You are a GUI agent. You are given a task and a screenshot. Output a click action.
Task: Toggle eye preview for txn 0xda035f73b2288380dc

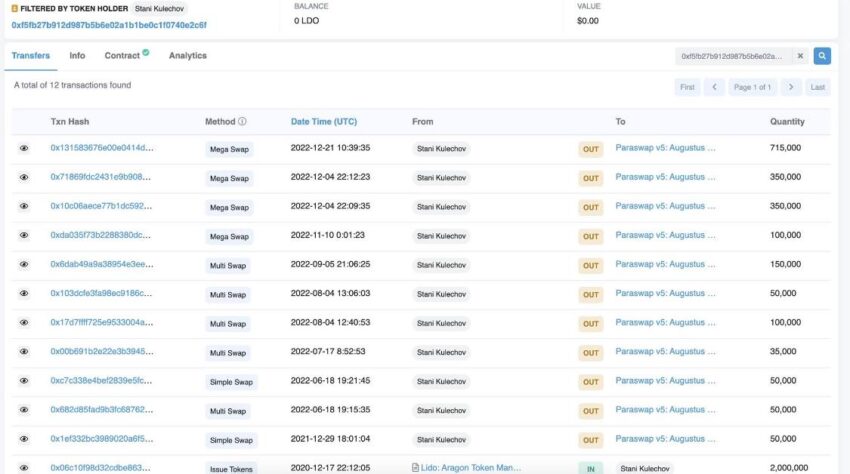[x=24, y=235]
